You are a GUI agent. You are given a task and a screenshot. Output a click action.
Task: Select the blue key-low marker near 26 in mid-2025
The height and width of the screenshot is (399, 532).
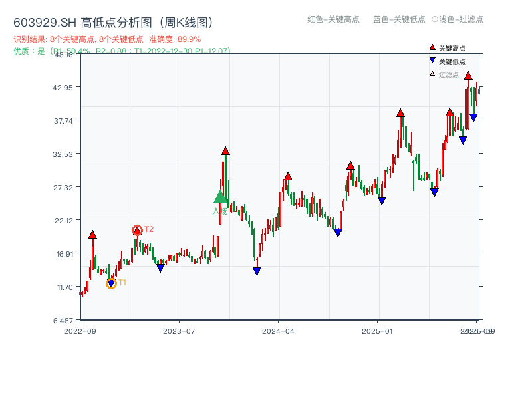click(434, 192)
